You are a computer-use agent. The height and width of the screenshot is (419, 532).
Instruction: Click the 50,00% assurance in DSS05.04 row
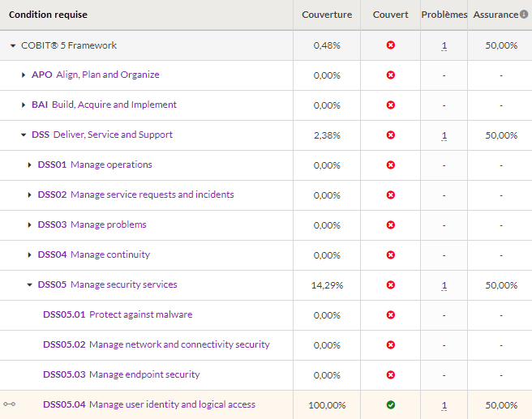click(501, 405)
